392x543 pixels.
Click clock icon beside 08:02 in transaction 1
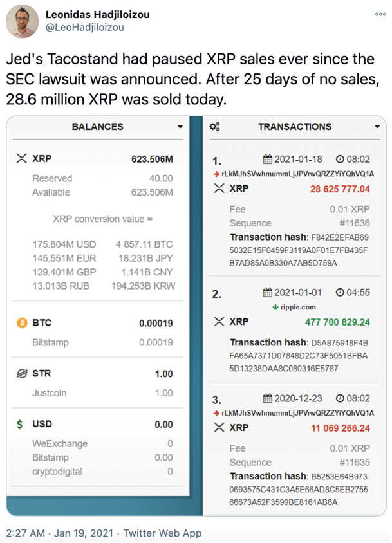point(341,159)
